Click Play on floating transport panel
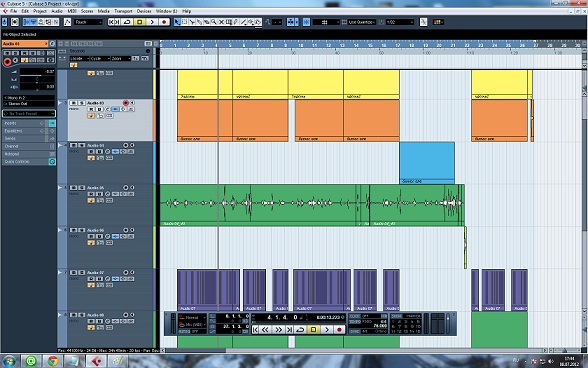This screenshot has height=368, width=588. pos(327,330)
